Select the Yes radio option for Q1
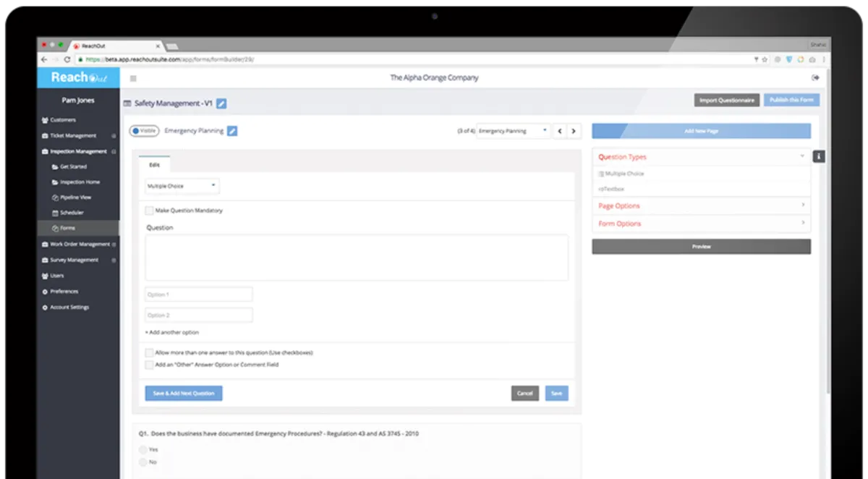Image resolution: width=868 pixels, height=479 pixels. point(142,449)
